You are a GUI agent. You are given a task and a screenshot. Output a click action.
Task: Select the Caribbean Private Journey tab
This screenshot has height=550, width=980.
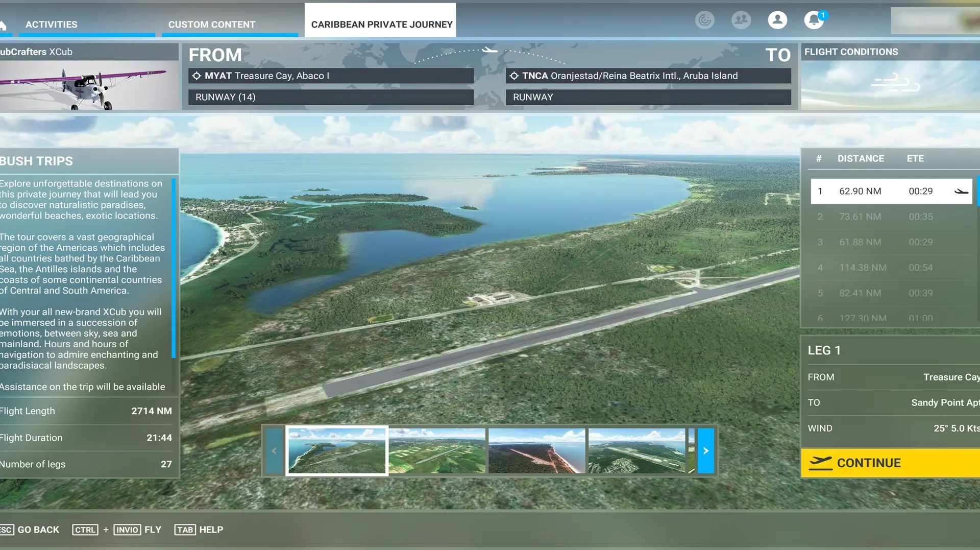pyautogui.click(x=380, y=20)
